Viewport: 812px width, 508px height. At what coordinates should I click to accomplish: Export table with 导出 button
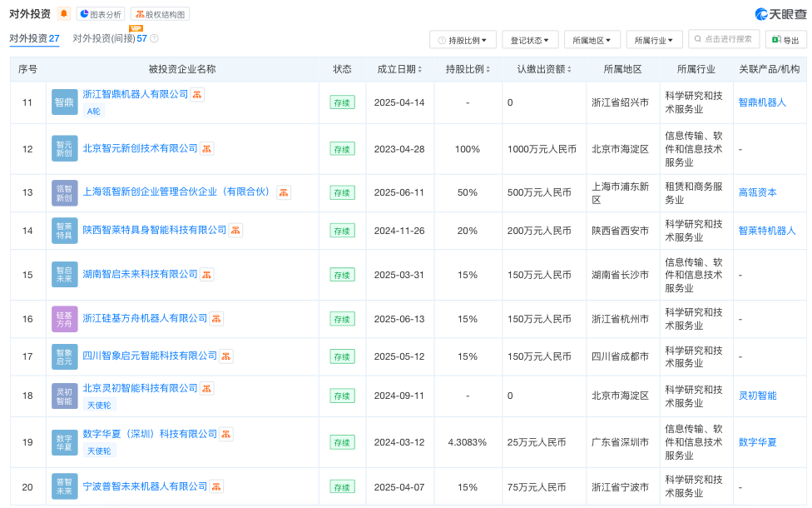click(785, 40)
